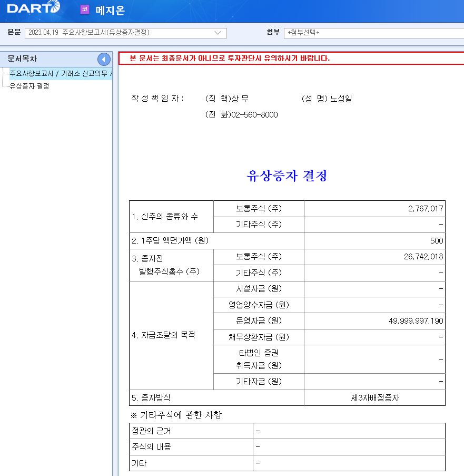Click the position text 상 무
The width and height of the screenshot is (464, 476).
coord(240,99)
